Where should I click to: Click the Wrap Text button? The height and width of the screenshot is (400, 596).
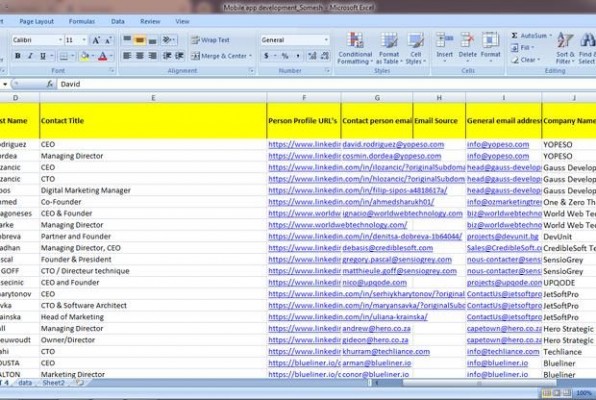point(211,40)
